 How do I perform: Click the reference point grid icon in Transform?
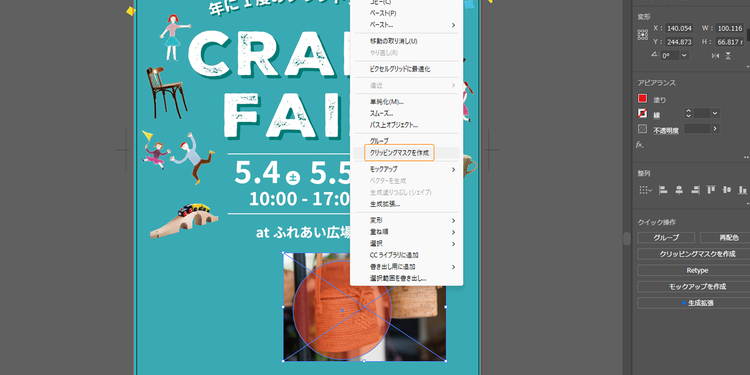click(643, 35)
